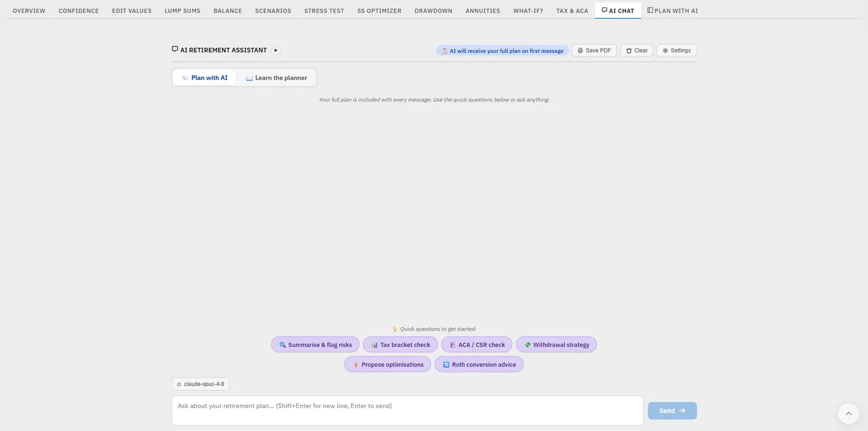
Task: Switch to the Confidence tab
Action: coord(79,11)
